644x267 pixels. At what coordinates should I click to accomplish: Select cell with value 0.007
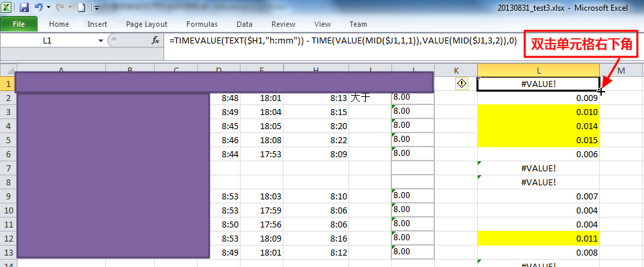click(538, 196)
